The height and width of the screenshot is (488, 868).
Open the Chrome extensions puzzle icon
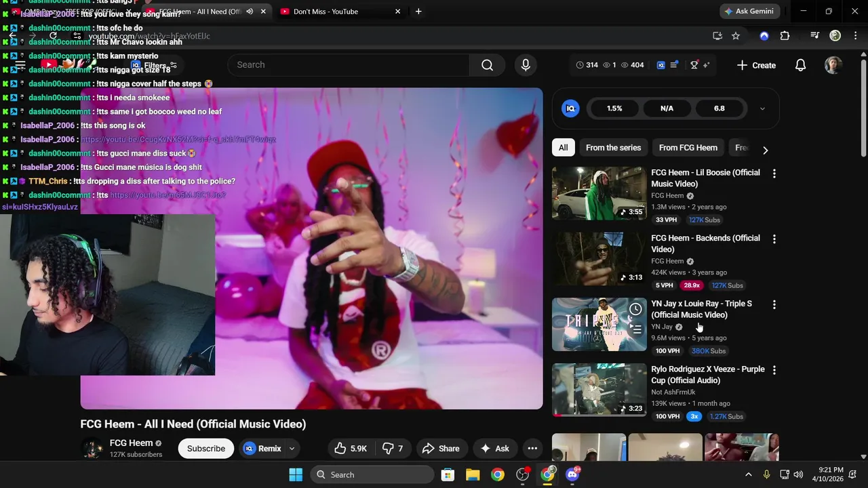click(785, 36)
